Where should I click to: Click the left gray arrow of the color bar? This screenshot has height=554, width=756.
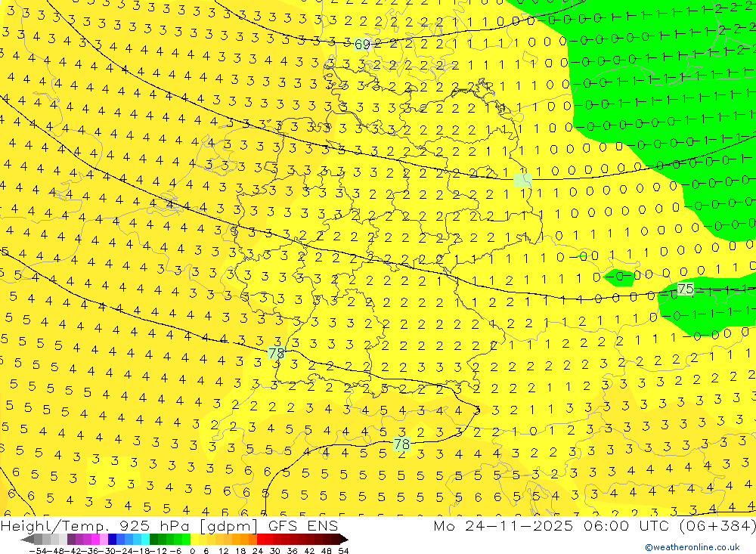tap(27, 539)
